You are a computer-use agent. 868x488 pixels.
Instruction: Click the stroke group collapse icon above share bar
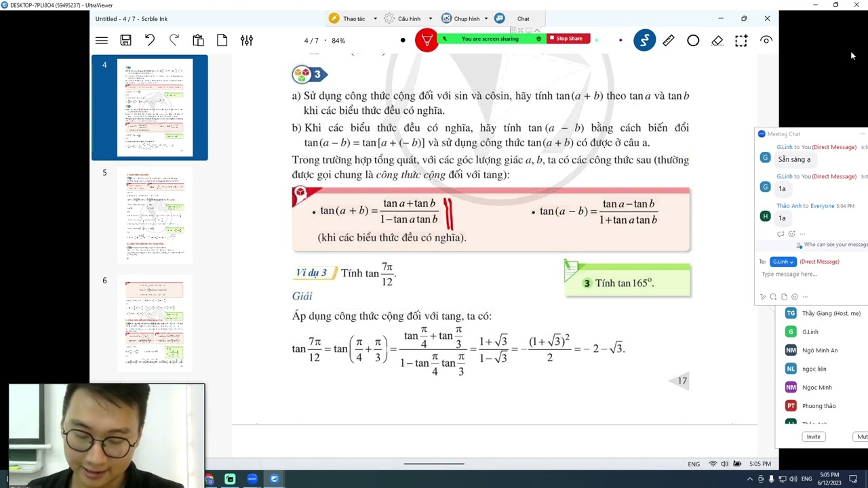pyautogui.click(x=536, y=30)
